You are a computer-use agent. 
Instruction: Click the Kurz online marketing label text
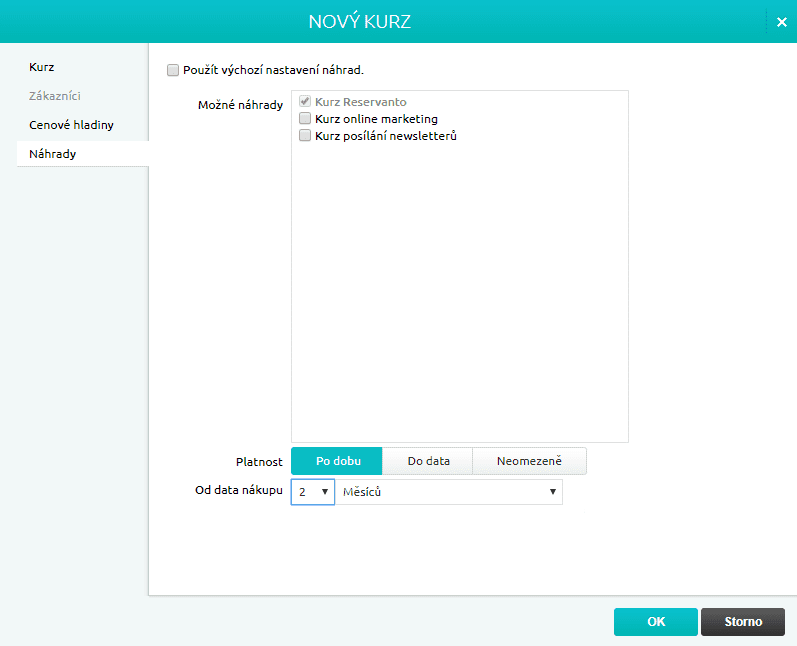pos(376,119)
